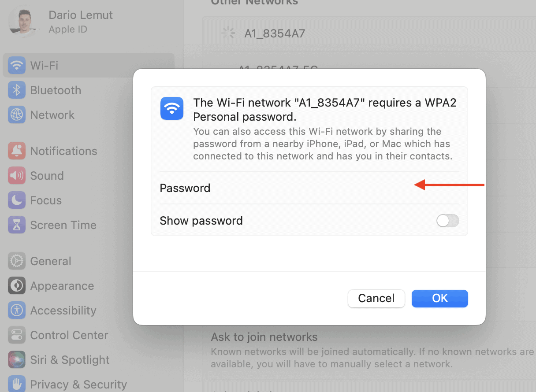536x392 pixels.
Task: Open Bluetooth settings from the sidebar
Action: pos(16,90)
